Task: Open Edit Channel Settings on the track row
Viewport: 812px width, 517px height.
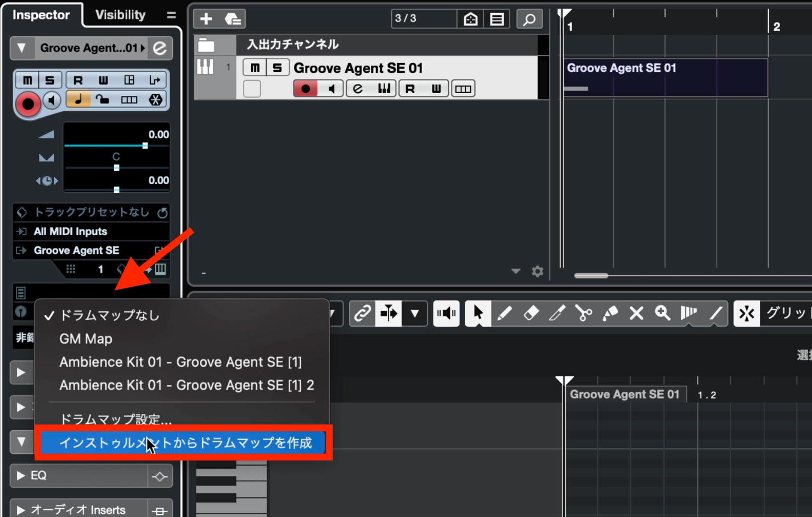Action: tap(358, 88)
